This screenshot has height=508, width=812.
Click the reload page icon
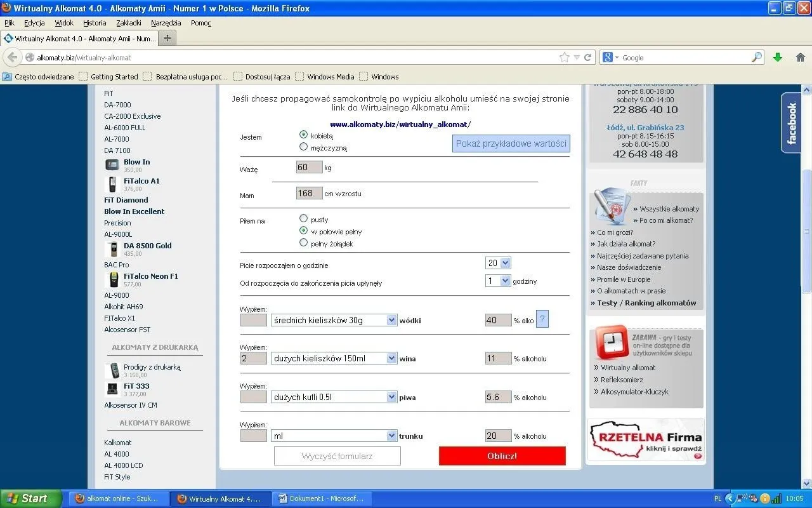(x=588, y=57)
